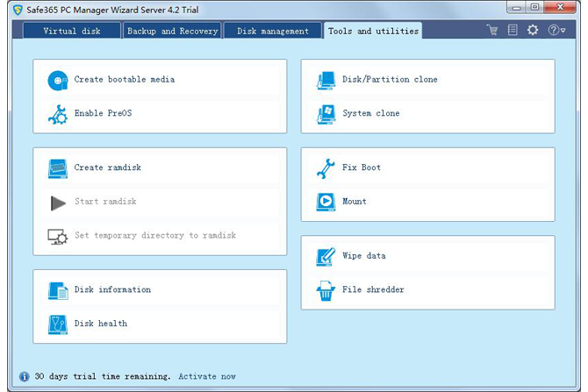Open the shopping cart purchase icon

click(x=493, y=30)
